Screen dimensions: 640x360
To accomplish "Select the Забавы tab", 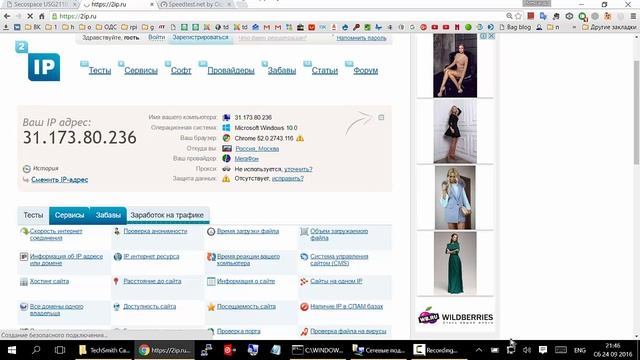I will click(108, 215).
